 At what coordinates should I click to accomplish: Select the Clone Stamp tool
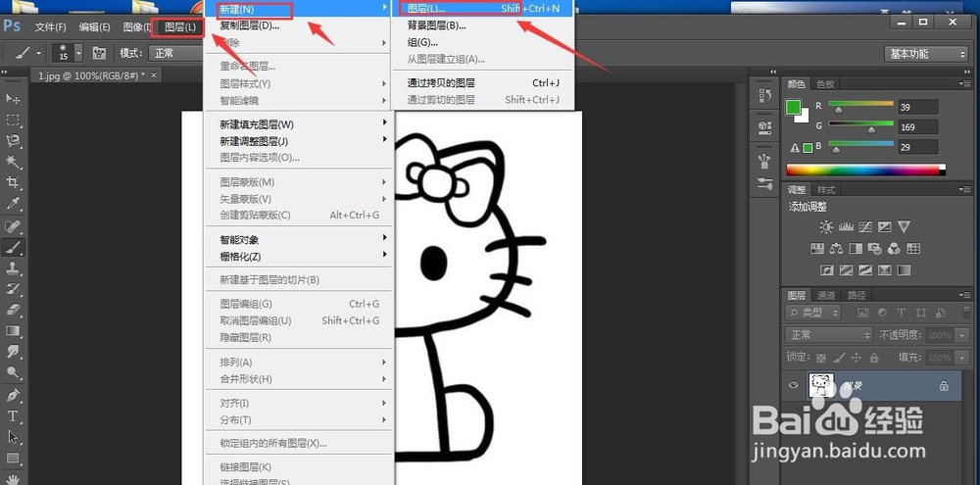(13, 268)
